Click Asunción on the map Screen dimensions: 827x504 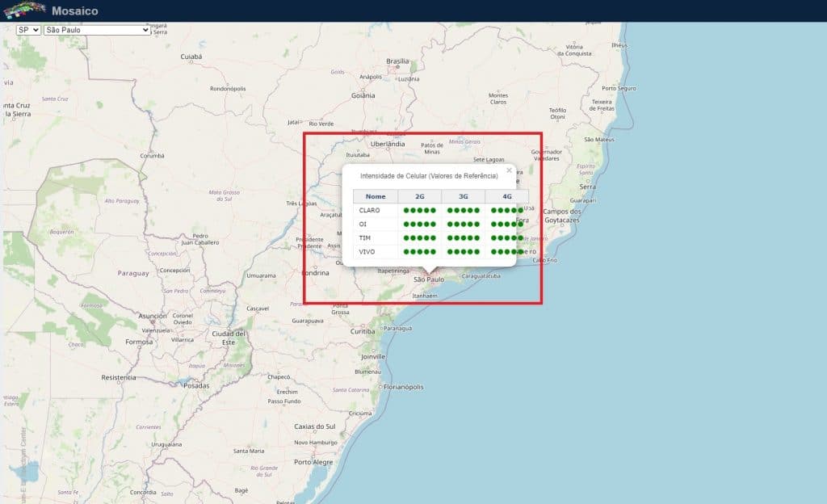click(x=153, y=316)
